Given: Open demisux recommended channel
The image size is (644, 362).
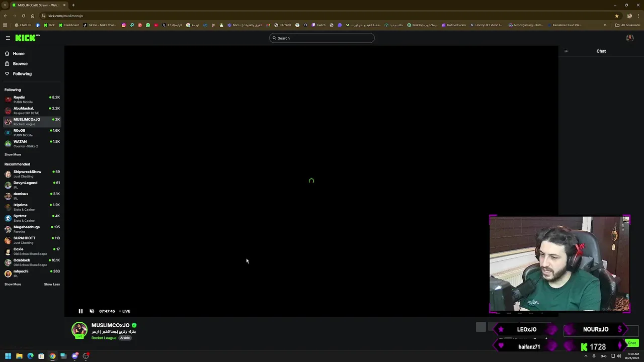Looking at the screenshot, I should point(32,196).
